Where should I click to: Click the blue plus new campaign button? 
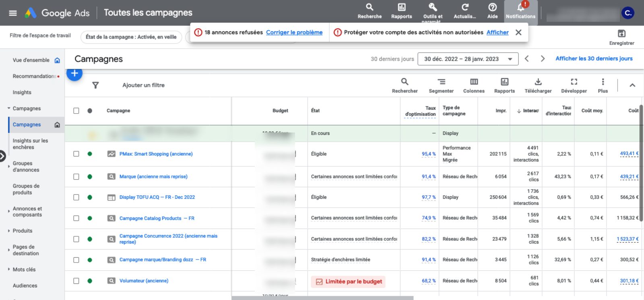pos(74,73)
